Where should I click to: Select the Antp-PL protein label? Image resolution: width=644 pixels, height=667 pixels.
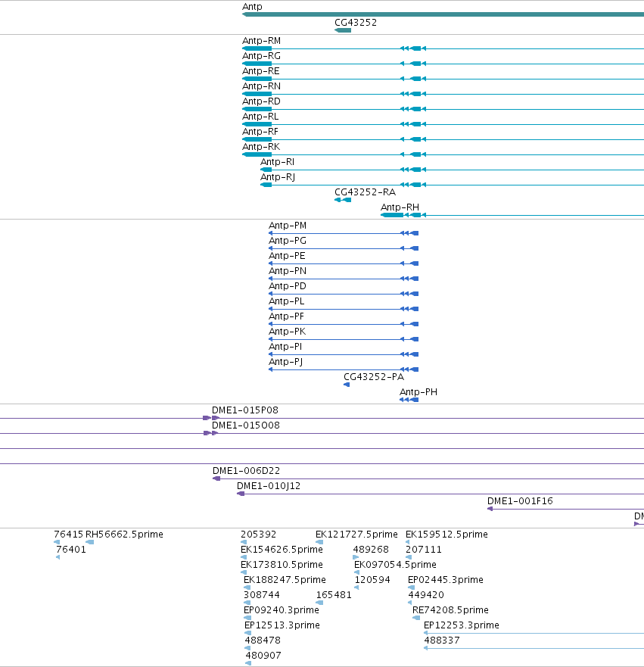click(x=287, y=301)
